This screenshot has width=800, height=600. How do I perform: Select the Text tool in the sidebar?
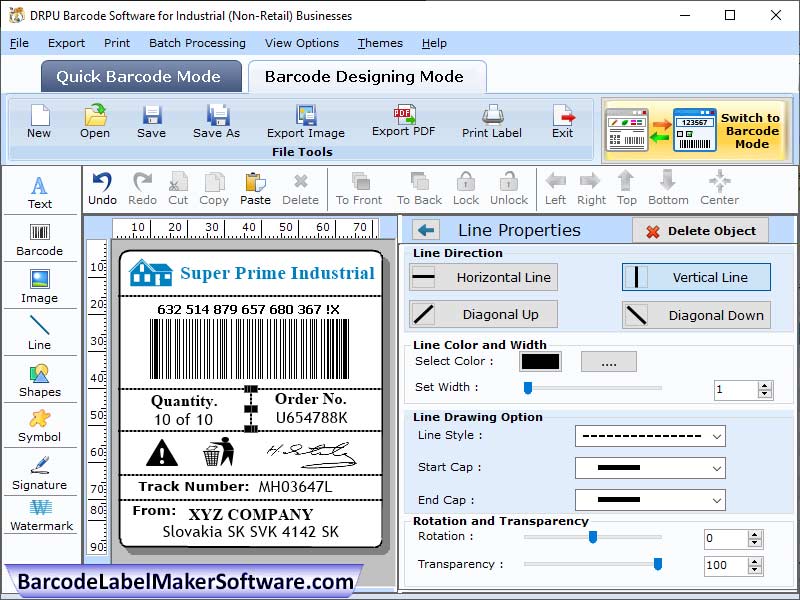tap(40, 192)
